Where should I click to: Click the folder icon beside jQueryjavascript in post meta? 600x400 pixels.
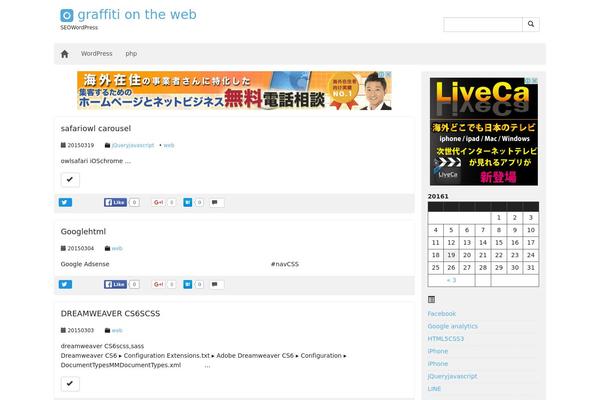click(x=108, y=145)
